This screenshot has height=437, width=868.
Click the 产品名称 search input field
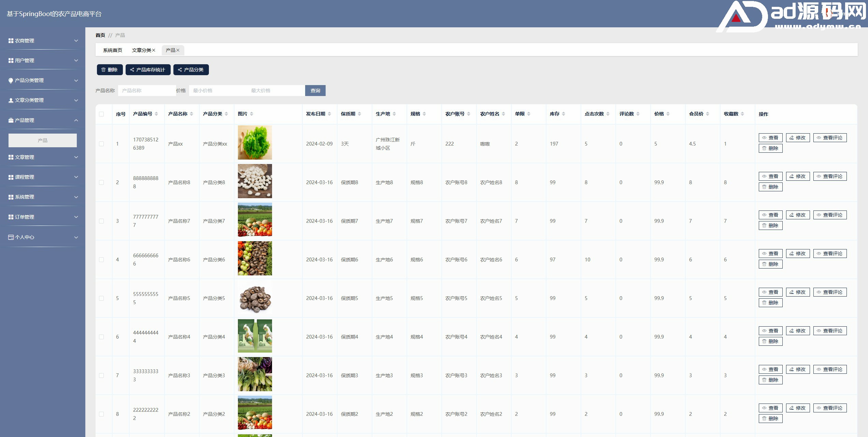[147, 91]
